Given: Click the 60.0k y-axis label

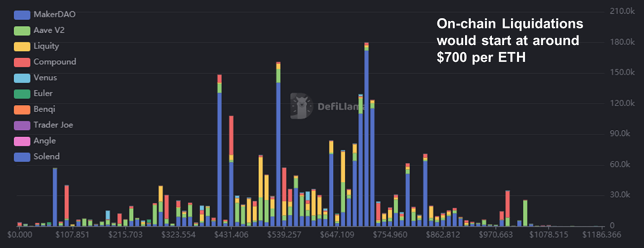Looking at the screenshot, I should tap(620, 164).
